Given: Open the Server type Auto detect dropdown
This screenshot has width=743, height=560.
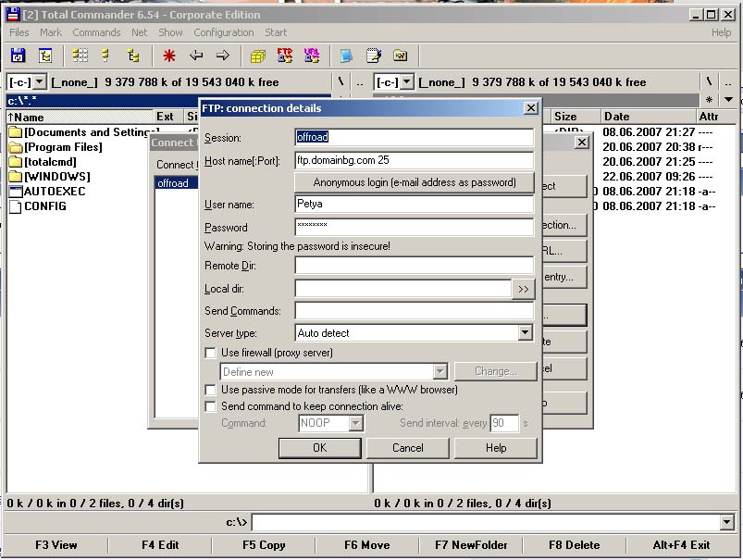Looking at the screenshot, I should point(525,332).
